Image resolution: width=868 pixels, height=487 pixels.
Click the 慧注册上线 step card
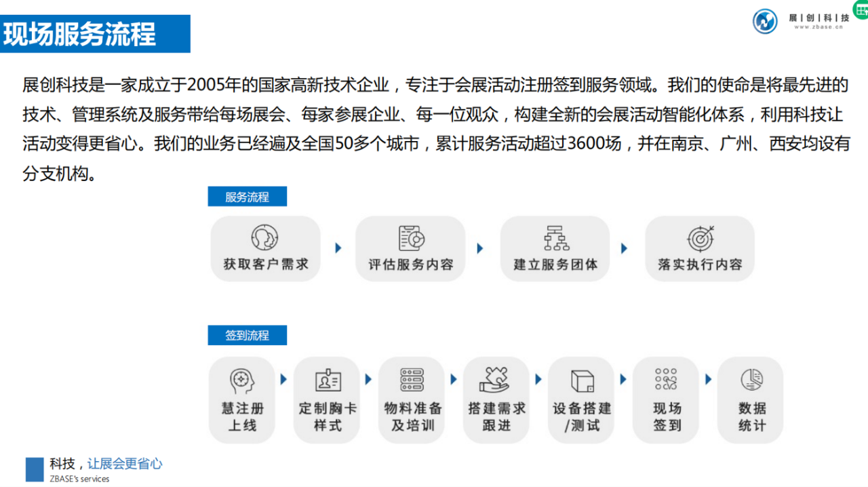[x=242, y=400]
